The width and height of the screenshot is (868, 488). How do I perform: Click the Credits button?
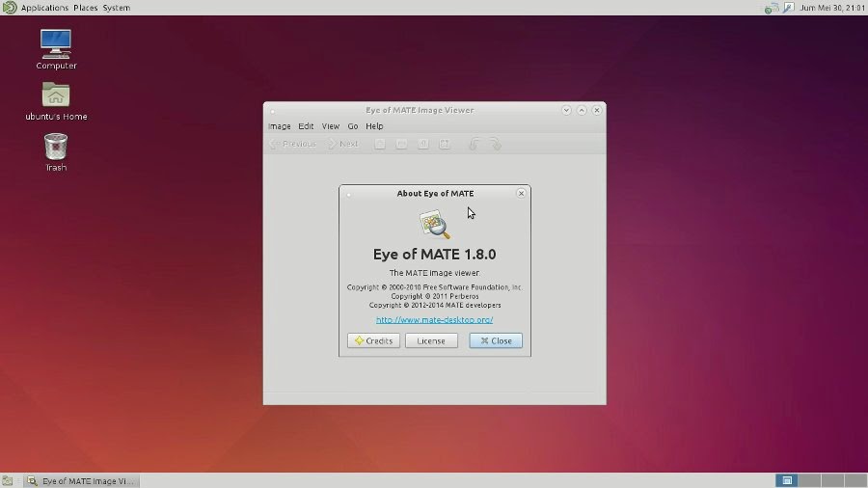373,340
